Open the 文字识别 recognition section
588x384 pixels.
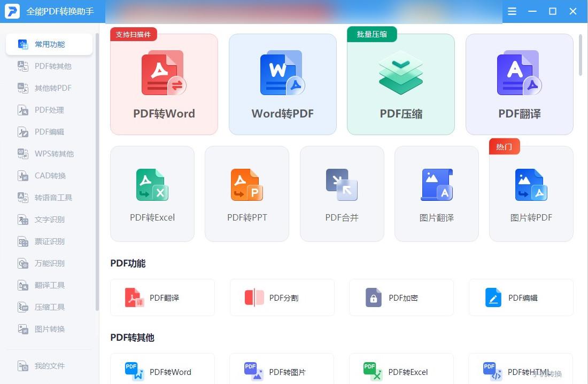pos(49,220)
